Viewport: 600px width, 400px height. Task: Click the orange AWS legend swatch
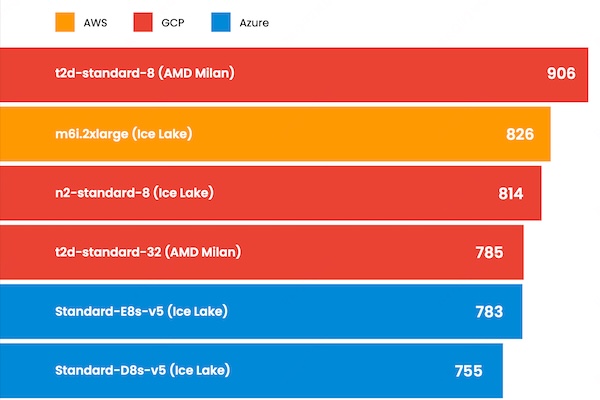tap(68, 21)
